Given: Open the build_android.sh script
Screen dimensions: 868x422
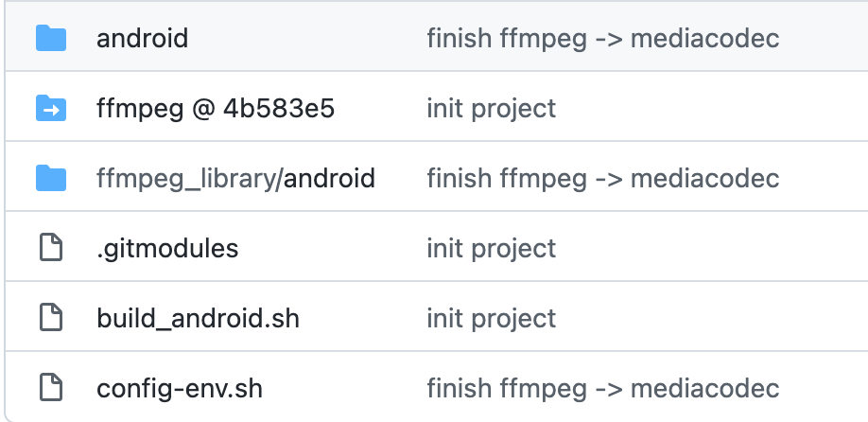Looking at the screenshot, I should coord(198,318).
